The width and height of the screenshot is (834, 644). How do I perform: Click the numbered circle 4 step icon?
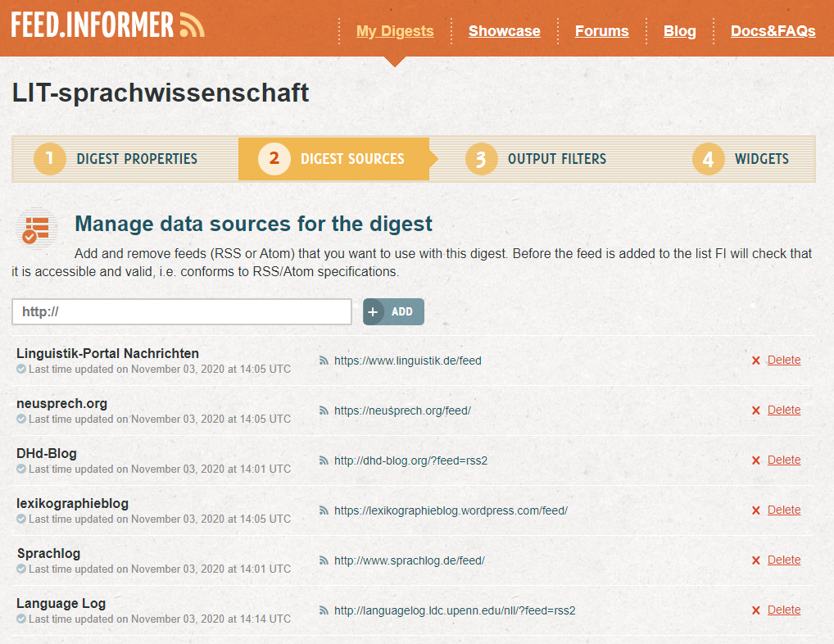[709, 158]
